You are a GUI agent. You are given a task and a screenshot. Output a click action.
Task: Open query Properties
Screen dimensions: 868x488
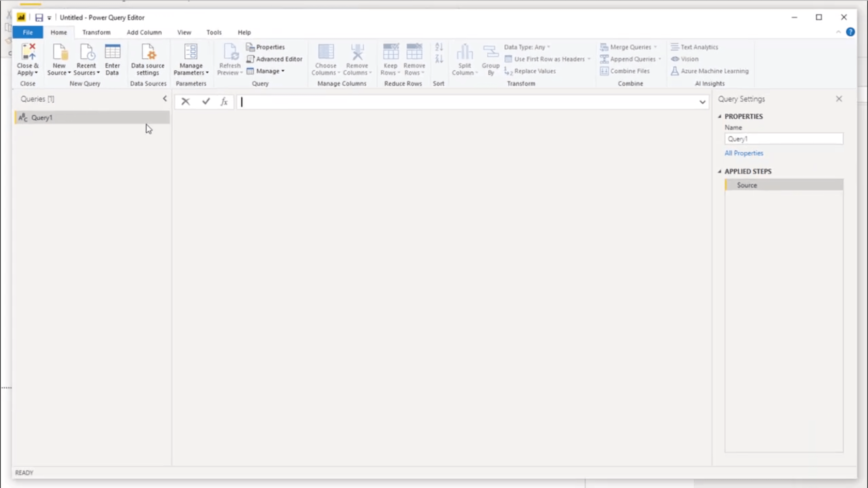tap(266, 47)
